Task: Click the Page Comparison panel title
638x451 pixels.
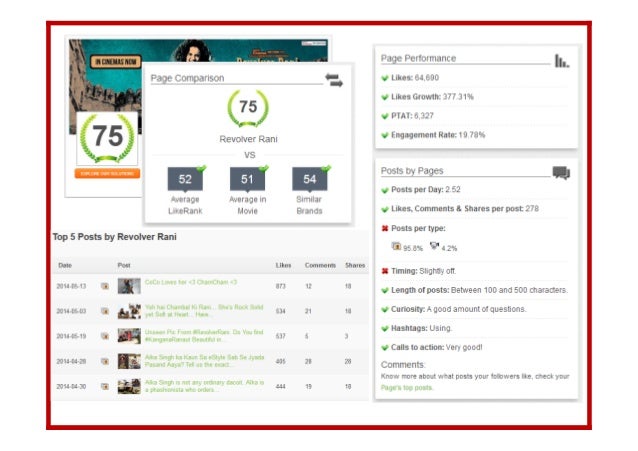Action: [x=187, y=78]
